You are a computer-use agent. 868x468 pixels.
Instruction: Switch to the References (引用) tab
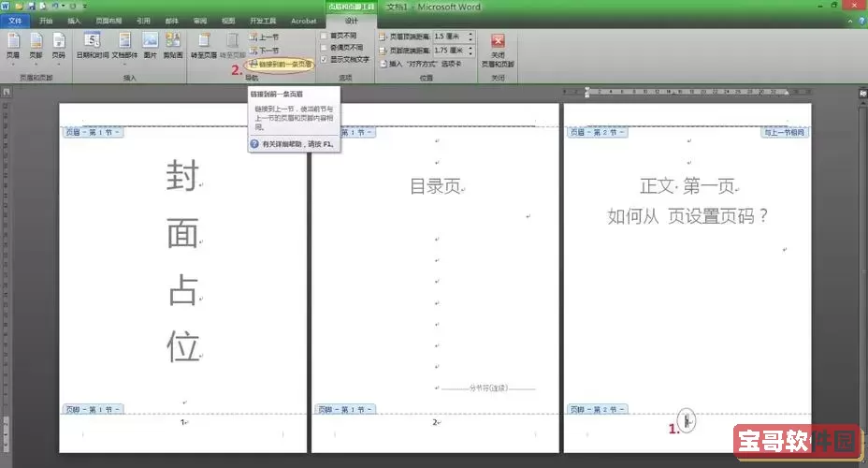tap(143, 21)
